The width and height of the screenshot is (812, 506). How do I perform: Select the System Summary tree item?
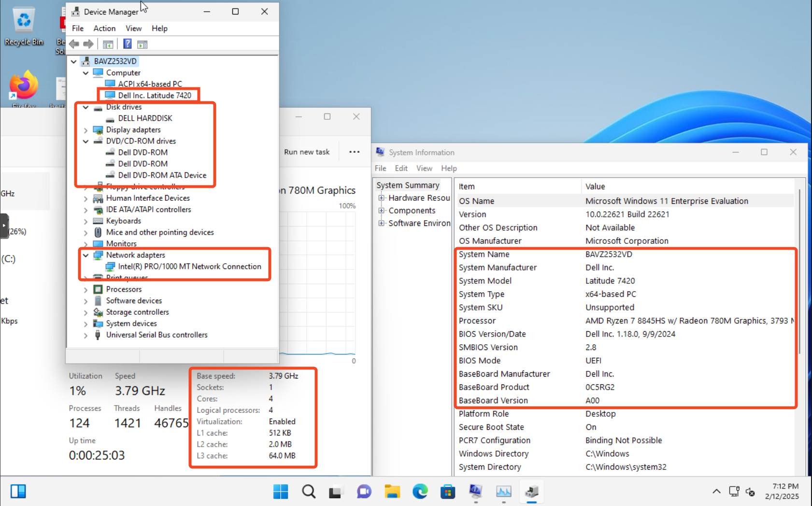(x=408, y=185)
